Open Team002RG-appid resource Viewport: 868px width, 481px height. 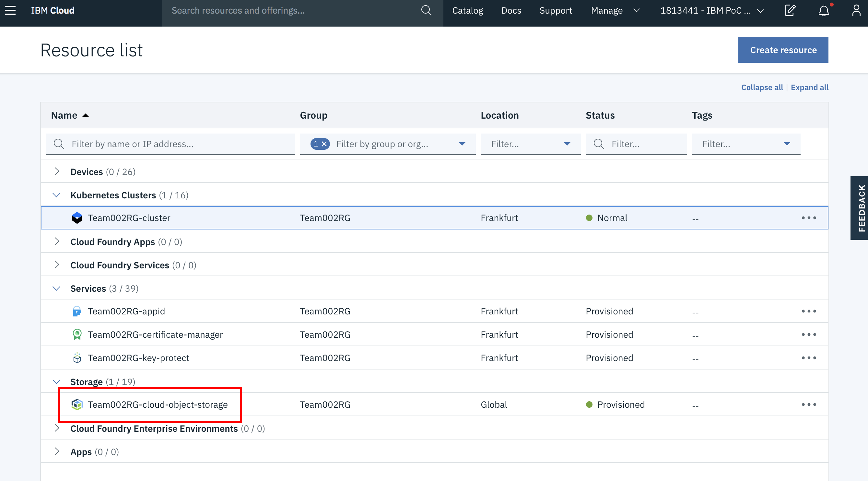(126, 311)
